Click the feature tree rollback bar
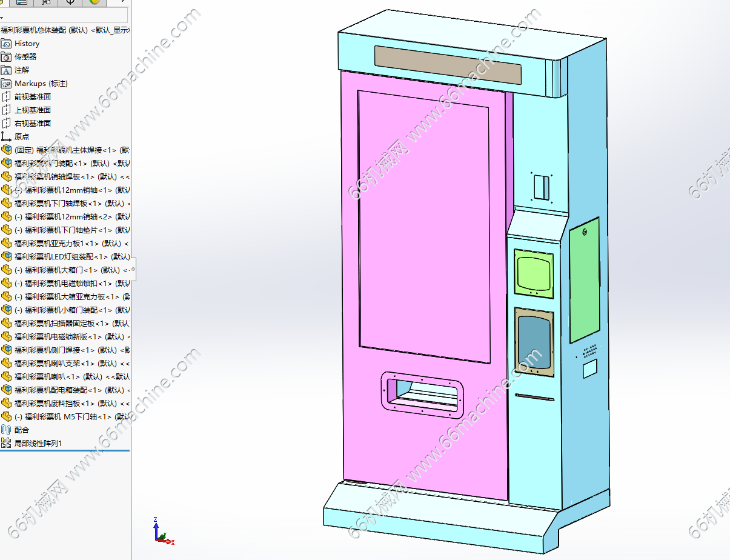The width and height of the screenshot is (730, 560). (x=65, y=450)
